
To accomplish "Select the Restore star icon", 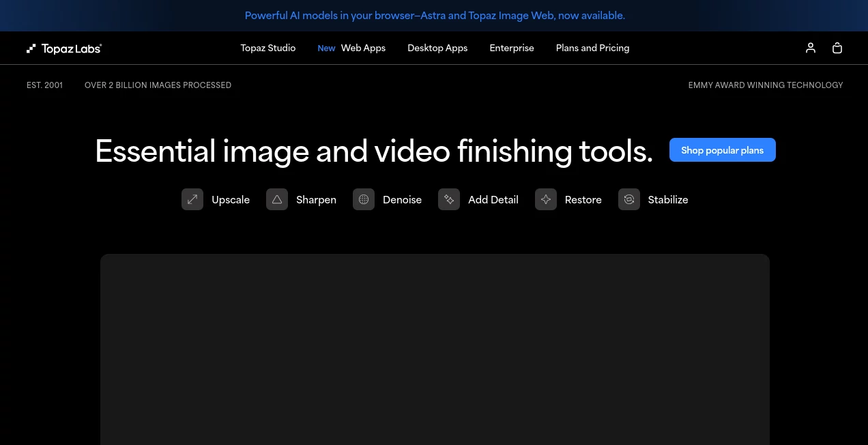I will (546, 199).
